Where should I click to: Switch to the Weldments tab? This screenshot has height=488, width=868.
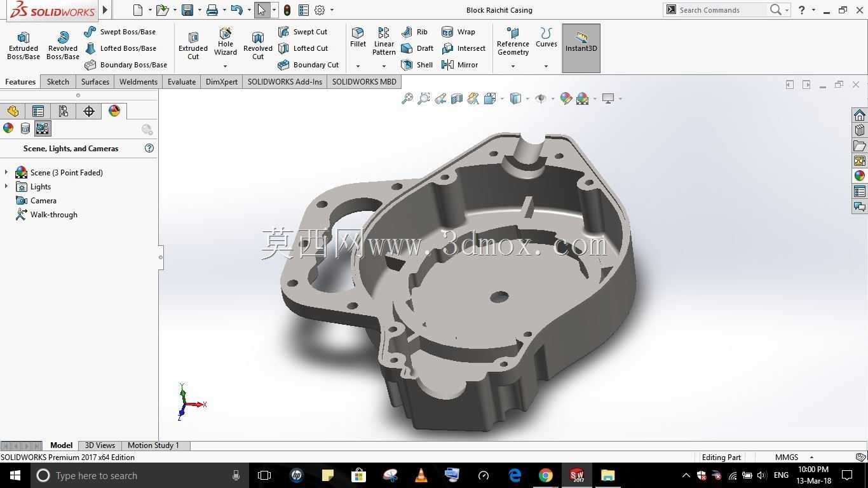(x=139, y=81)
